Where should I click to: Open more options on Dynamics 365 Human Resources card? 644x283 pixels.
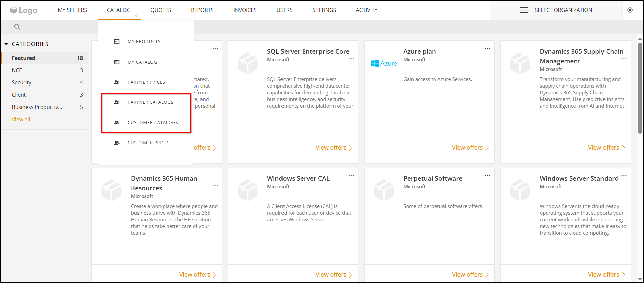pos(215,185)
